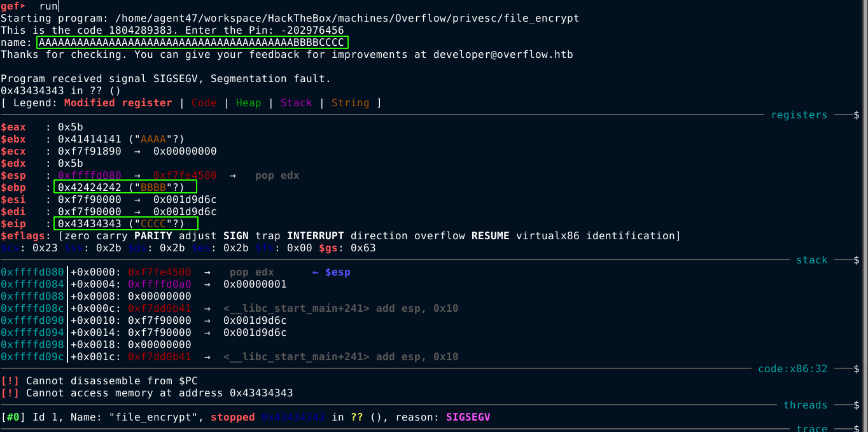Viewport: 868px width, 432px height.
Task: Click the registers section header
Action: click(x=799, y=115)
